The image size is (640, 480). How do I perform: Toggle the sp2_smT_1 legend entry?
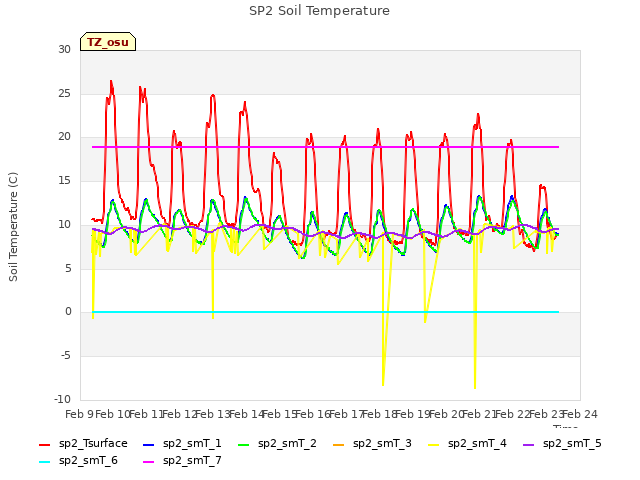coord(182,444)
